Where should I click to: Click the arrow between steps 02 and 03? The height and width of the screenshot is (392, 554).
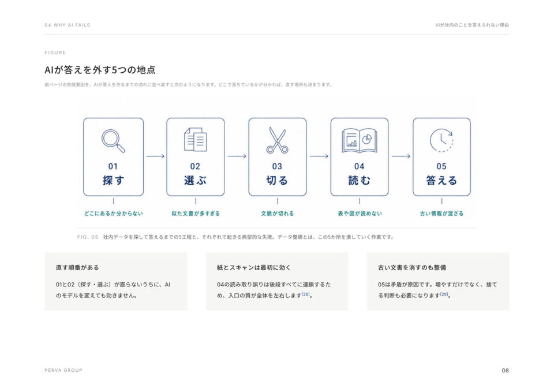[x=237, y=156]
